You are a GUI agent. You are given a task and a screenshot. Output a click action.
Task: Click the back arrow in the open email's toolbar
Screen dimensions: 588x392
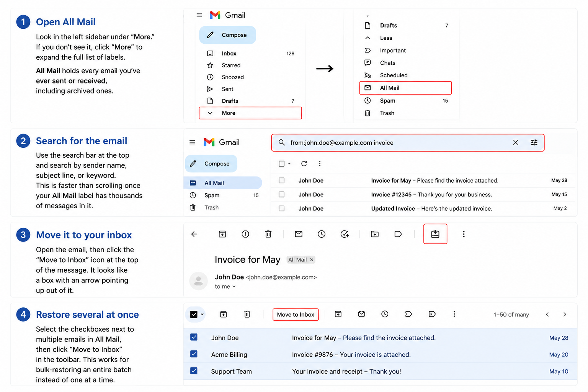click(194, 234)
